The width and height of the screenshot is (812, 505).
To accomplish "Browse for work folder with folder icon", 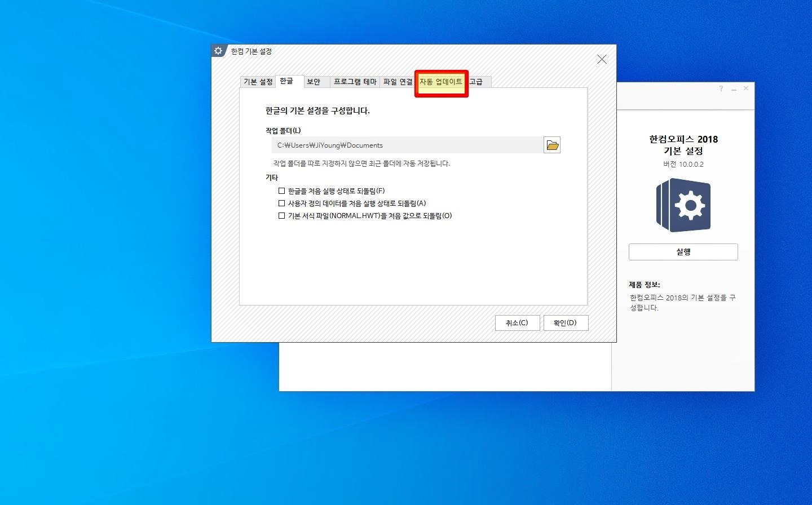I will 552,145.
